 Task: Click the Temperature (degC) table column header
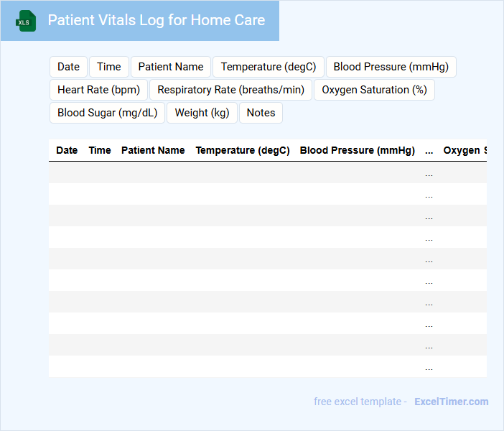(243, 151)
